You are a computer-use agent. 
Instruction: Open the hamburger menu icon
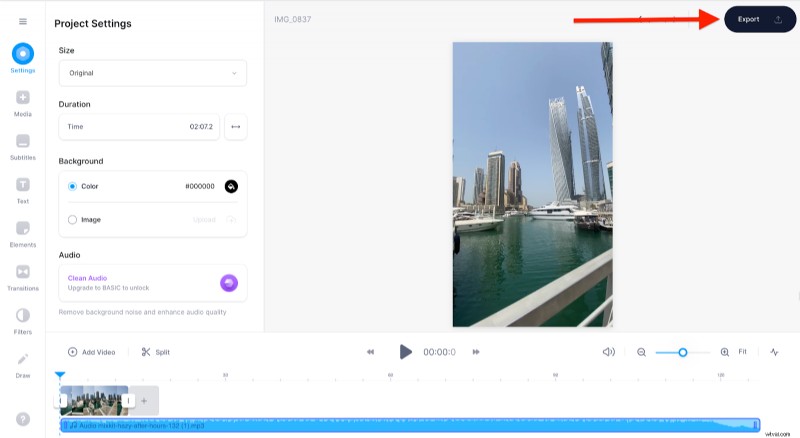coord(23,21)
